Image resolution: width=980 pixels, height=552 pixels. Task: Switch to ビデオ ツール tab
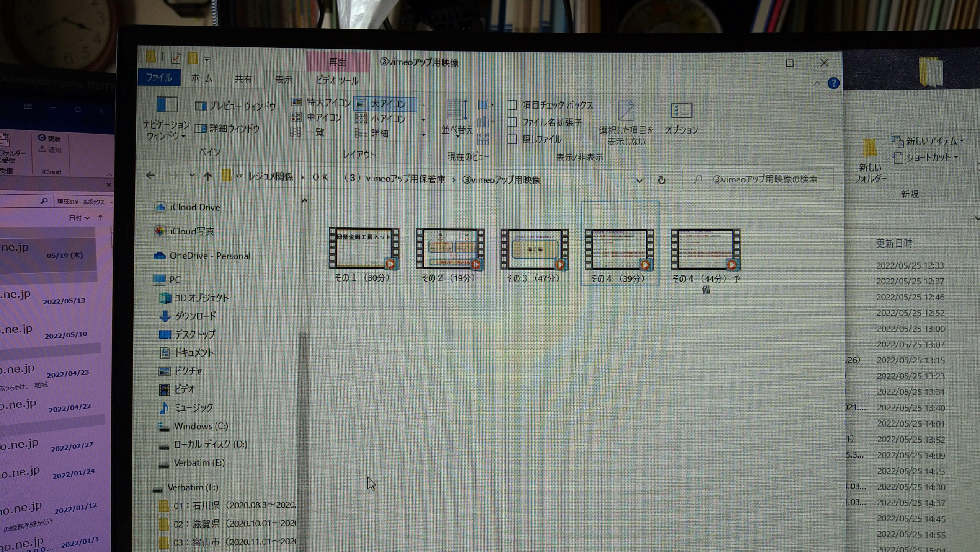tap(337, 80)
